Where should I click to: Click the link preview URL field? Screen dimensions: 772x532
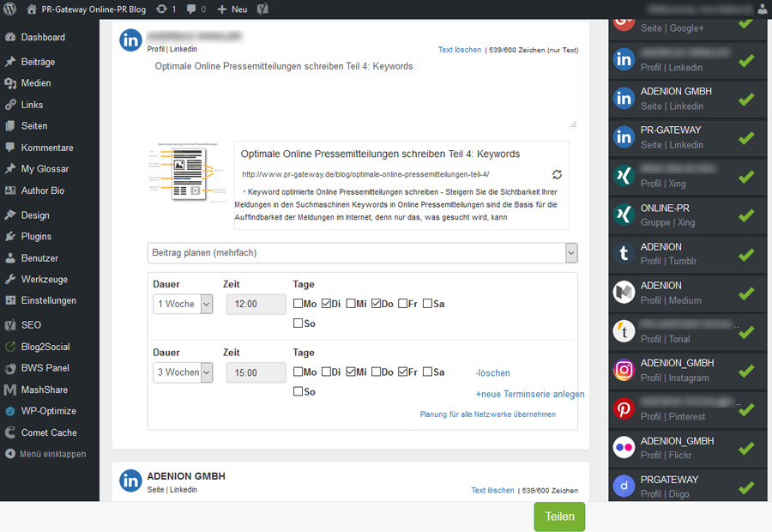[x=392, y=174]
